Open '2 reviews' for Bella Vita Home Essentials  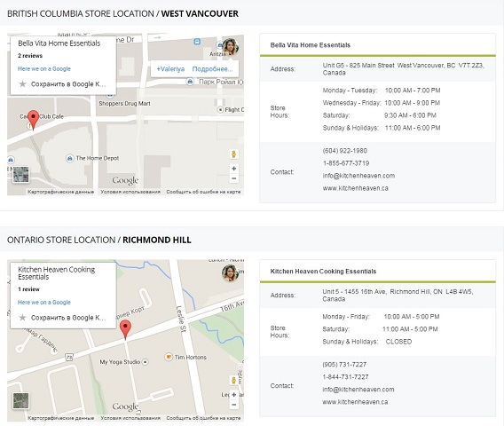click(30, 56)
